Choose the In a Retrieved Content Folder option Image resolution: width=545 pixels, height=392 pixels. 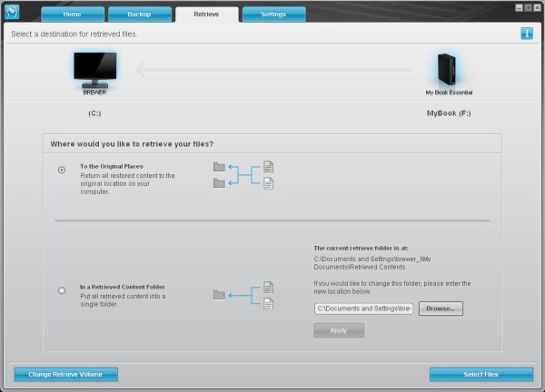click(x=62, y=290)
